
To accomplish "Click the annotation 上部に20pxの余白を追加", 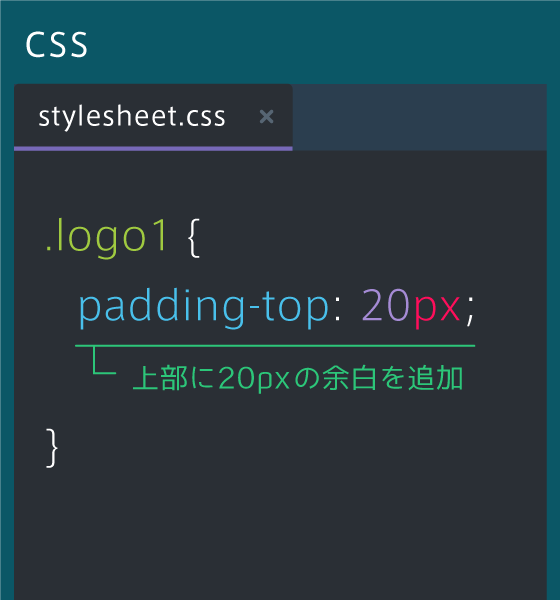I will coord(298,378).
